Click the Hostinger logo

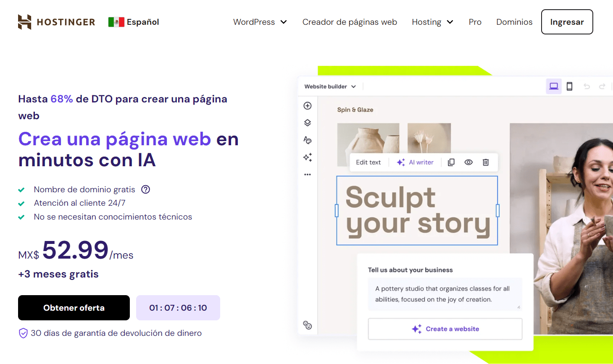coord(56,22)
